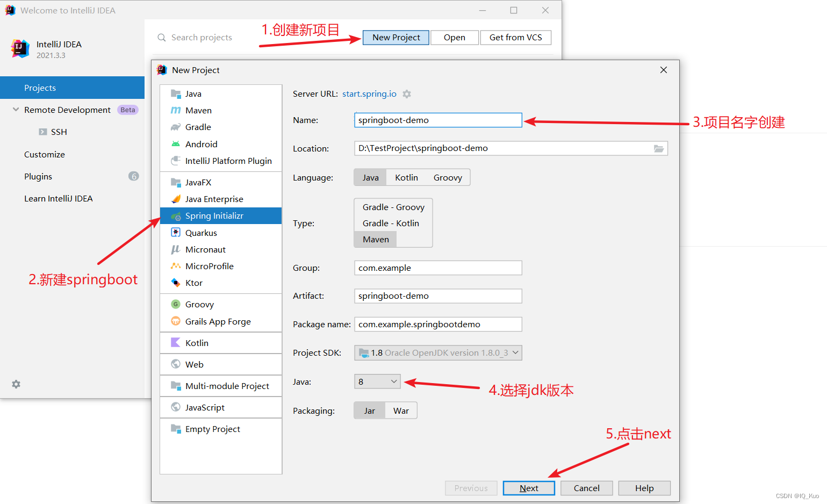827x504 pixels.
Task: Choose Gradle - Kotlin as Type
Action: click(391, 224)
